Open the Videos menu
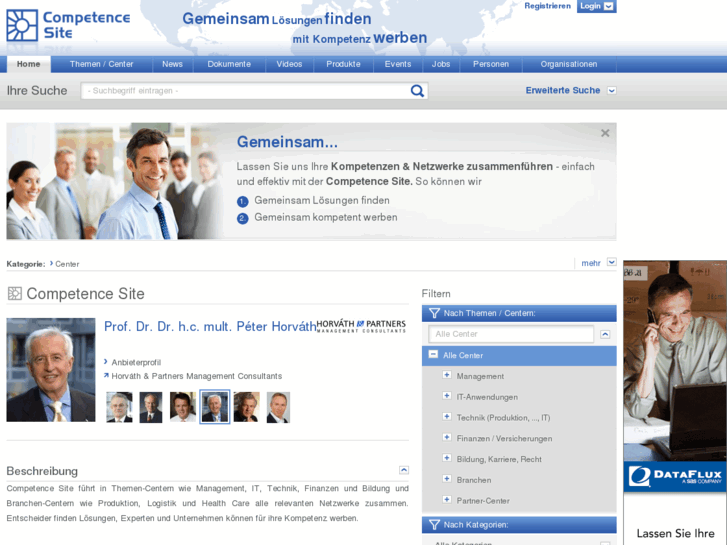Screen dimensions: 727x545 [289, 64]
